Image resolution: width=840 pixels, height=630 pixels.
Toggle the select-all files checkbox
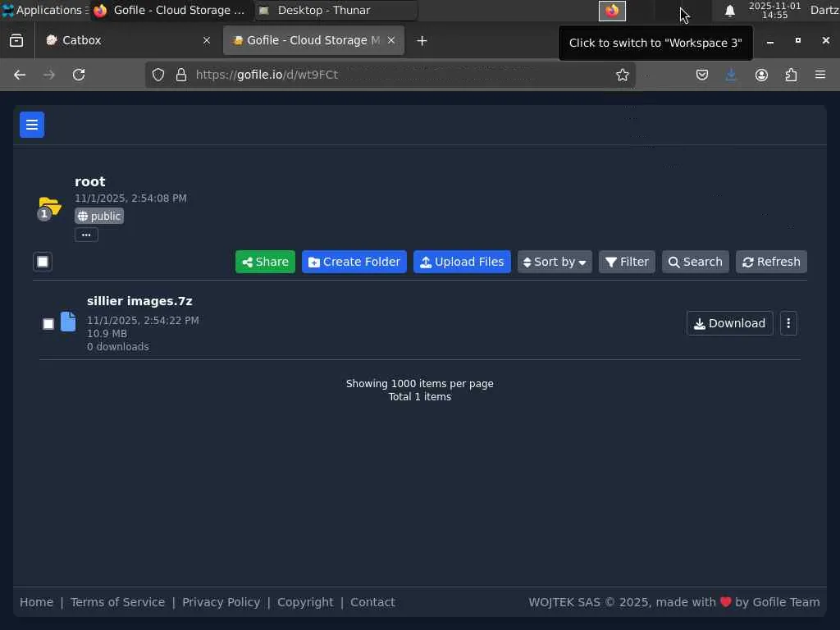pos(43,262)
